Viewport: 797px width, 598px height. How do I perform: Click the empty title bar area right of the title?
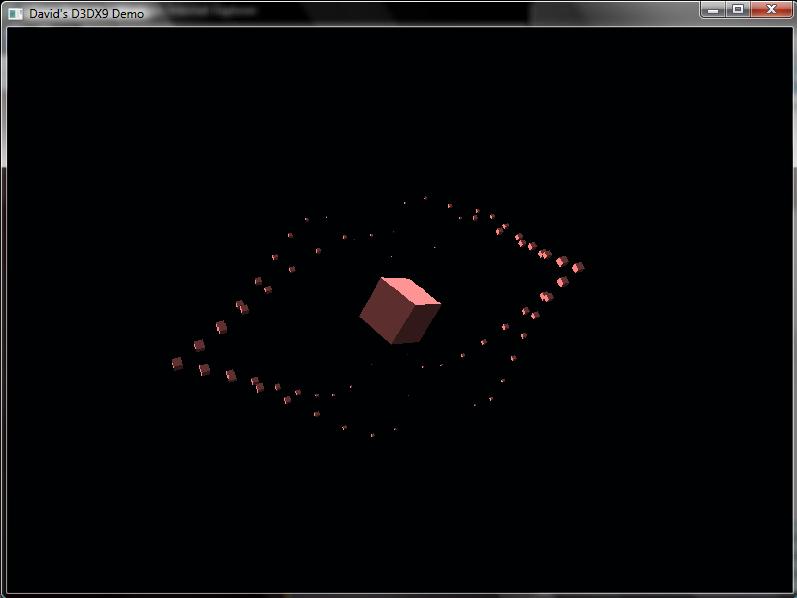pyautogui.click(x=450, y=13)
